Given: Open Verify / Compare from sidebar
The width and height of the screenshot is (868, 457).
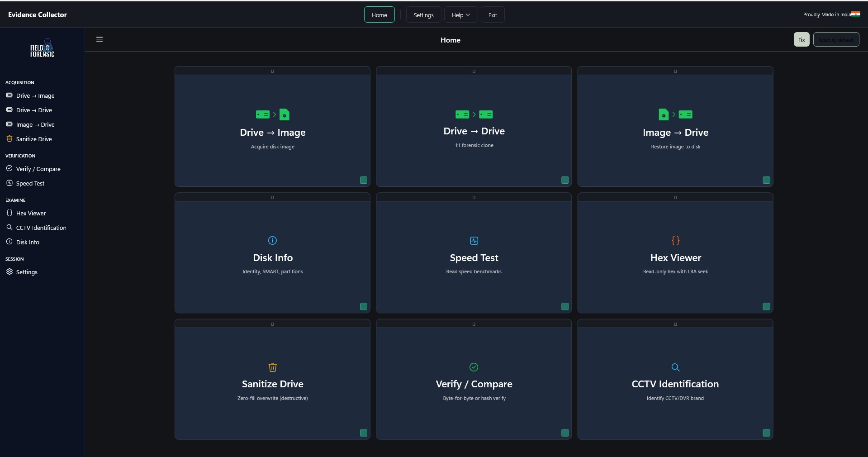Looking at the screenshot, I should coord(38,169).
